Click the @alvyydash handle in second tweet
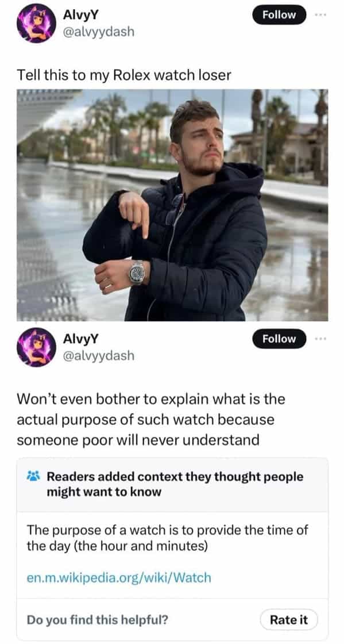 98,355
